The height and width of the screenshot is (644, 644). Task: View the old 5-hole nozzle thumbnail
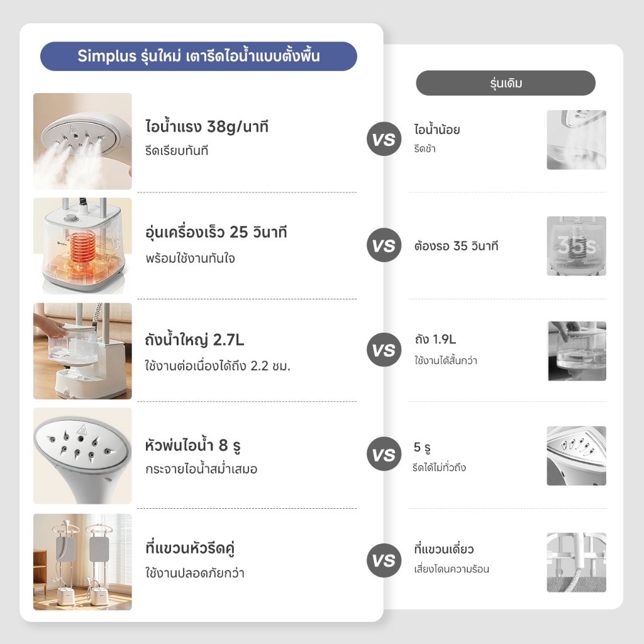pyautogui.click(x=576, y=456)
